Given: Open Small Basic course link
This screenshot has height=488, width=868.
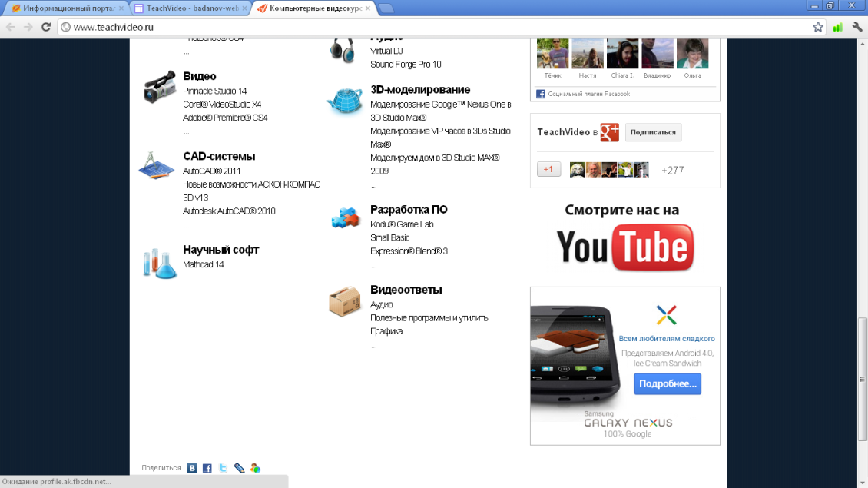Looking at the screenshot, I should pyautogui.click(x=389, y=237).
